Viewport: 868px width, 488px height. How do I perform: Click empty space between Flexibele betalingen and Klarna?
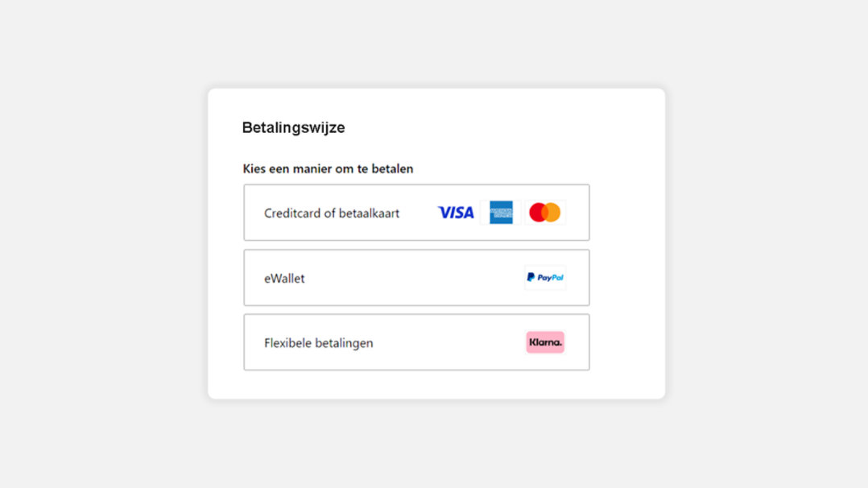449,342
